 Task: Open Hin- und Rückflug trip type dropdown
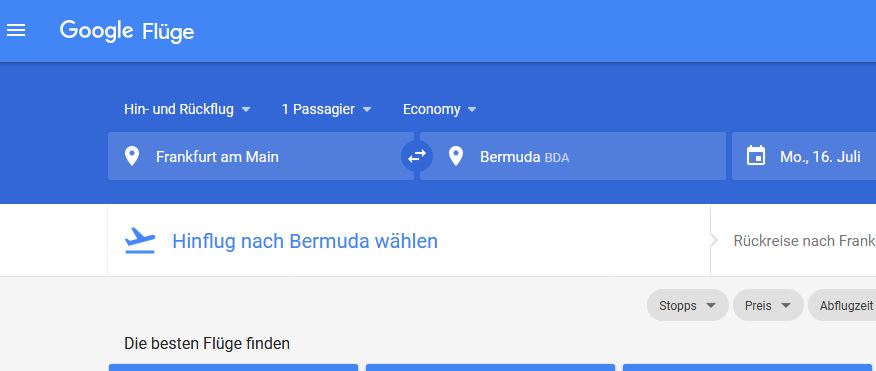click(x=187, y=110)
